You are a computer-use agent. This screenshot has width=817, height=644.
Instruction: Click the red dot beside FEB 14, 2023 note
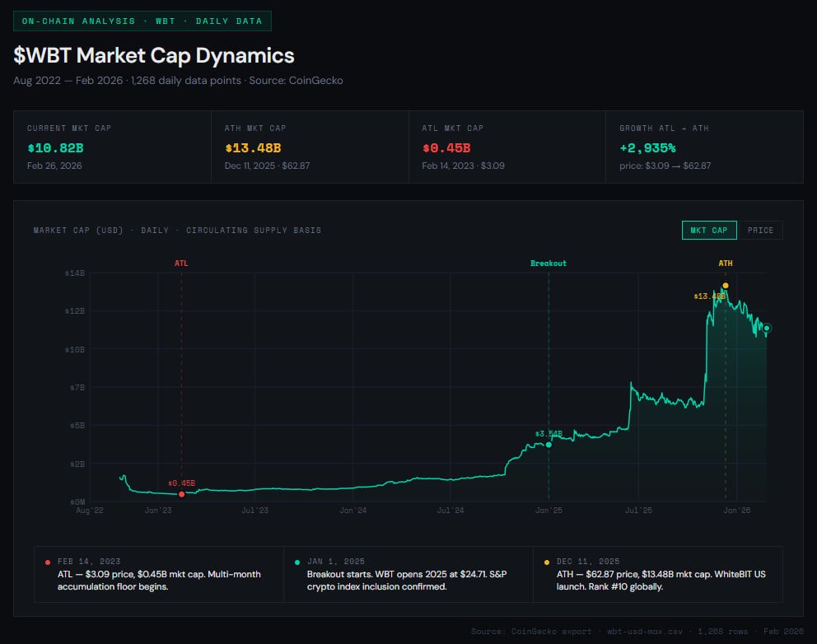49,562
